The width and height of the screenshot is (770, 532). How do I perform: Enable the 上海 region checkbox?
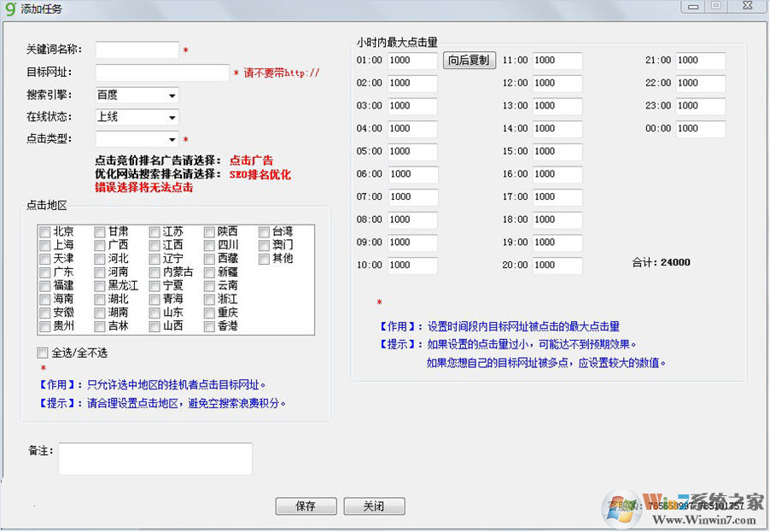click(x=44, y=244)
